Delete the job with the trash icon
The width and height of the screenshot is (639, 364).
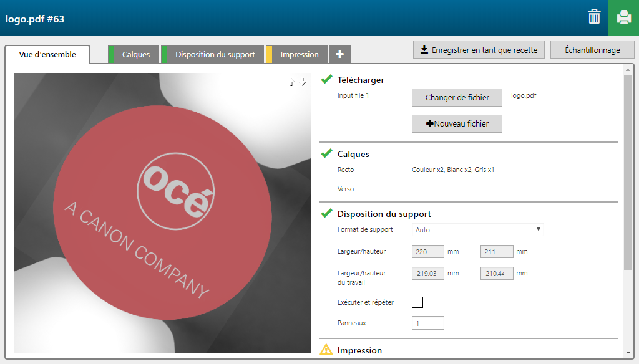[x=594, y=17]
